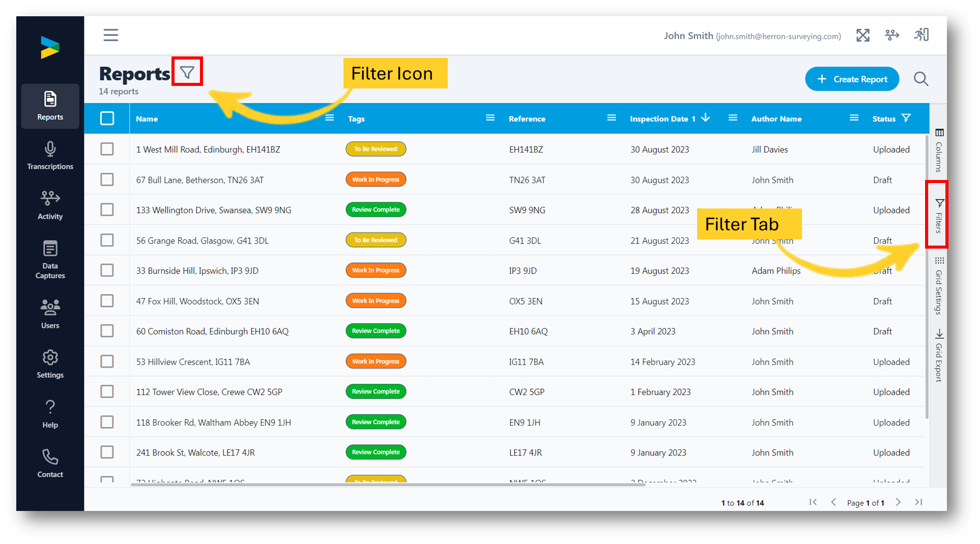Toggle fullscreen expand icon in header
Viewport: 980px width, 544px height.
(862, 35)
